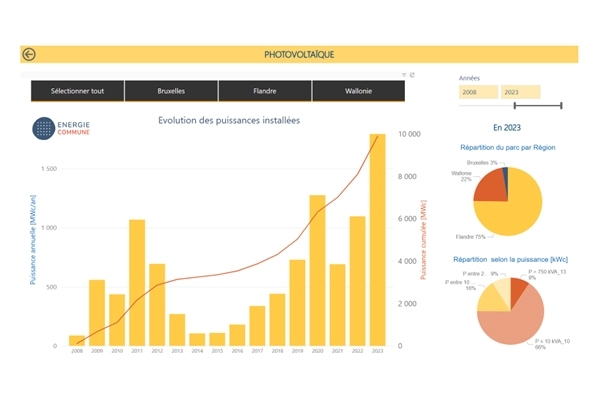Image resolution: width=600 pixels, height=400 pixels.
Task: Click the 1 500 left axis value
Action: pos(49,169)
